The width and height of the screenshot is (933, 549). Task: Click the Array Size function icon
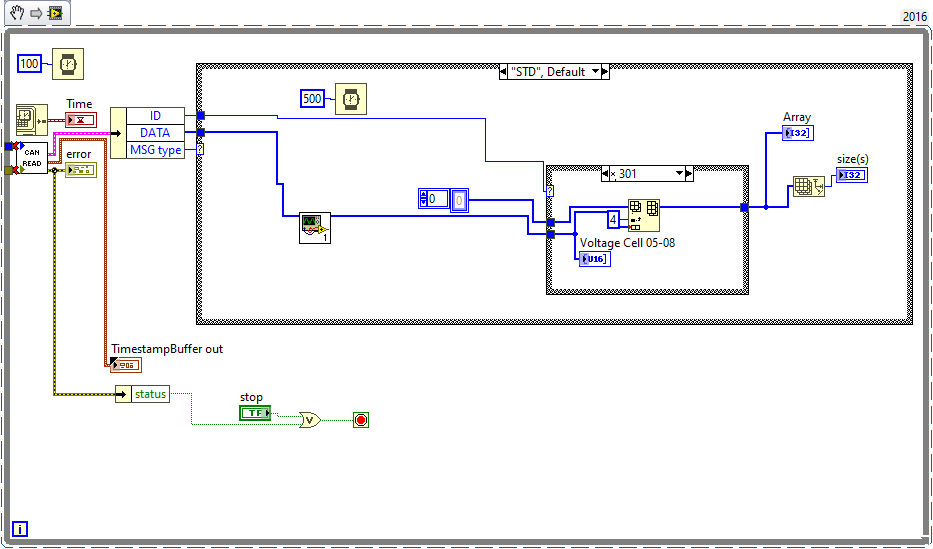(809, 187)
